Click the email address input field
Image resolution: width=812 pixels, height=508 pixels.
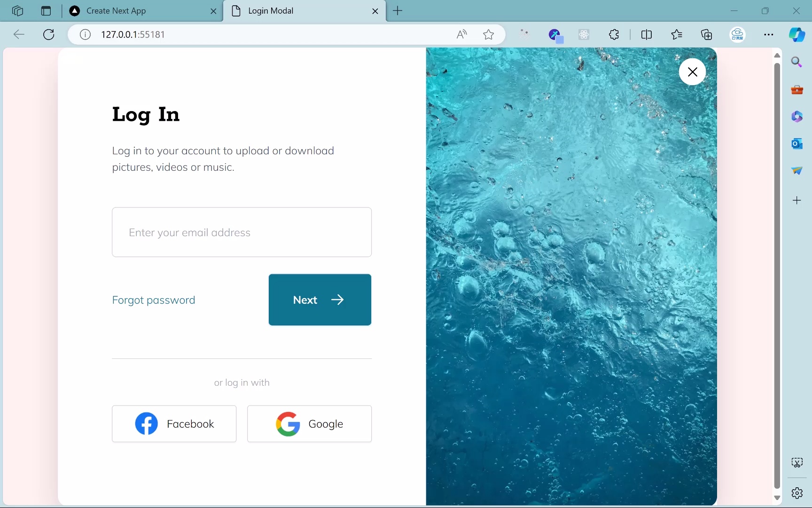[242, 232]
